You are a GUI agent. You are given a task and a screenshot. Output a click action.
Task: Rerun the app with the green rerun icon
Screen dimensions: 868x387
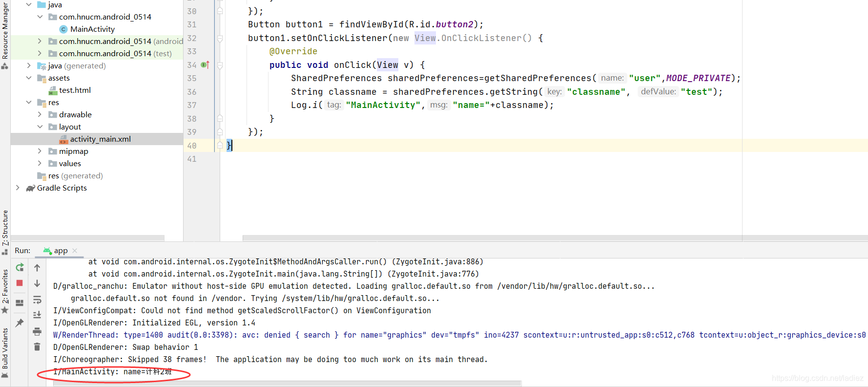click(x=20, y=268)
